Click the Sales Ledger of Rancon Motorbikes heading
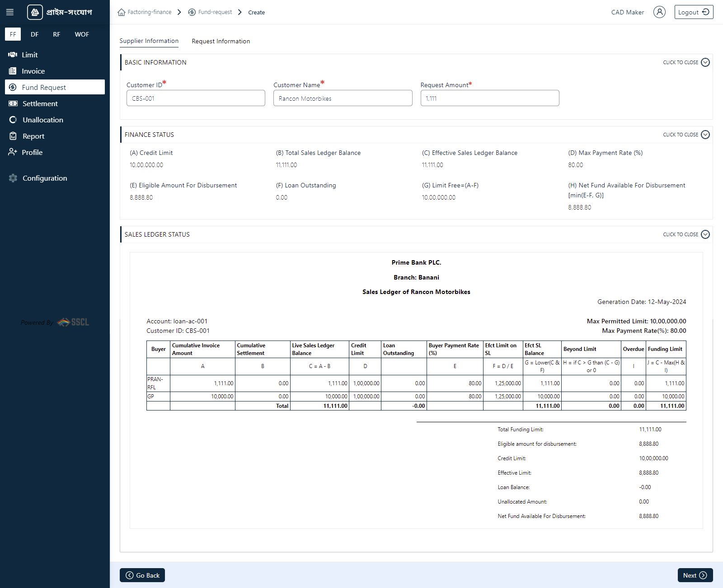723x588 pixels. point(416,292)
